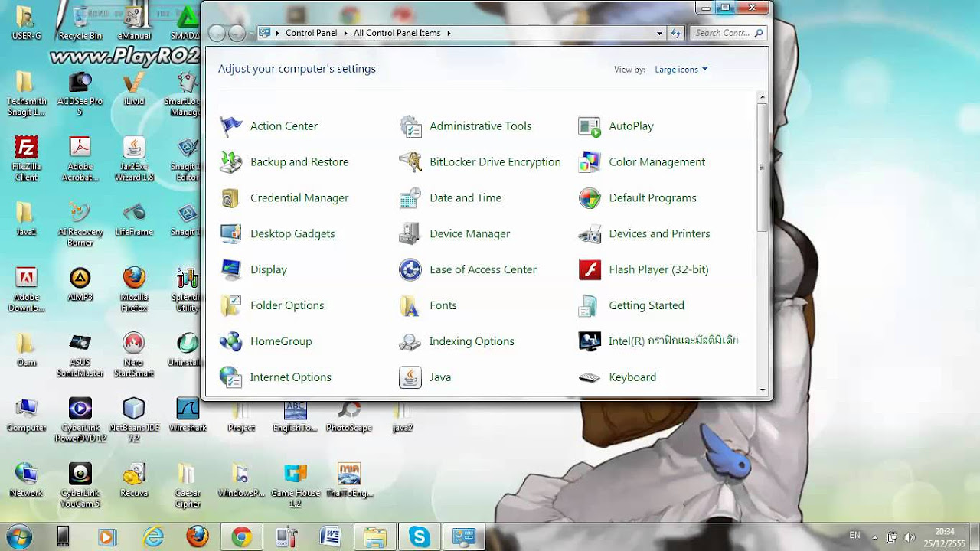Open the Device Manager icon
Screen dimensions: 980x551
pos(410,234)
